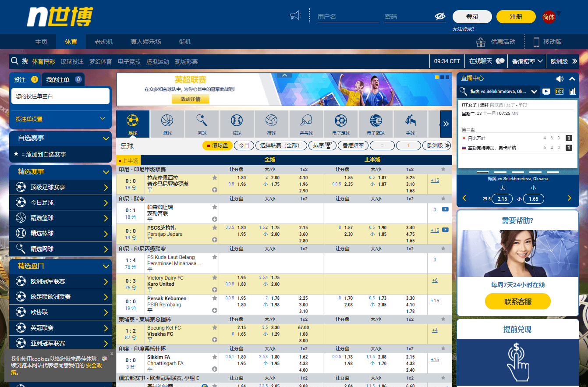Toggle password visibility eye icon
Image resolution: width=588 pixels, height=387 pixels.
[x=439, y=17]
